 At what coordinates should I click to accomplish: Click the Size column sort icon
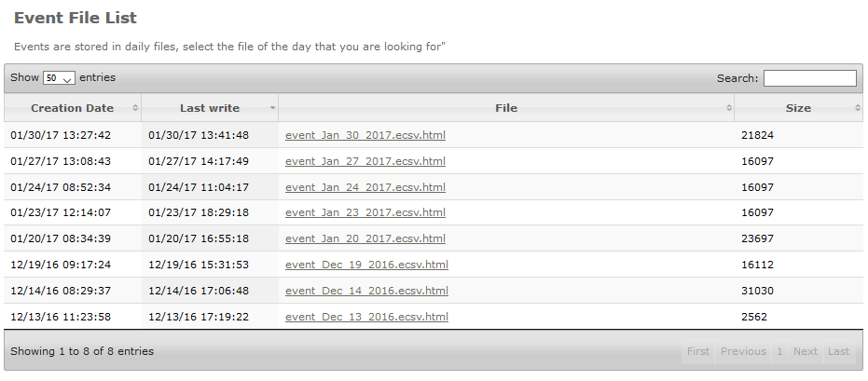coord(858,108)
